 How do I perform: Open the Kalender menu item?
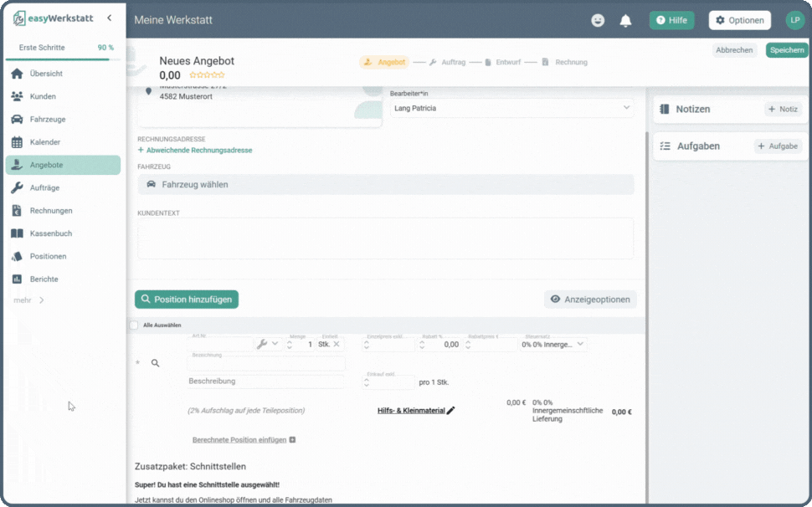45,142
